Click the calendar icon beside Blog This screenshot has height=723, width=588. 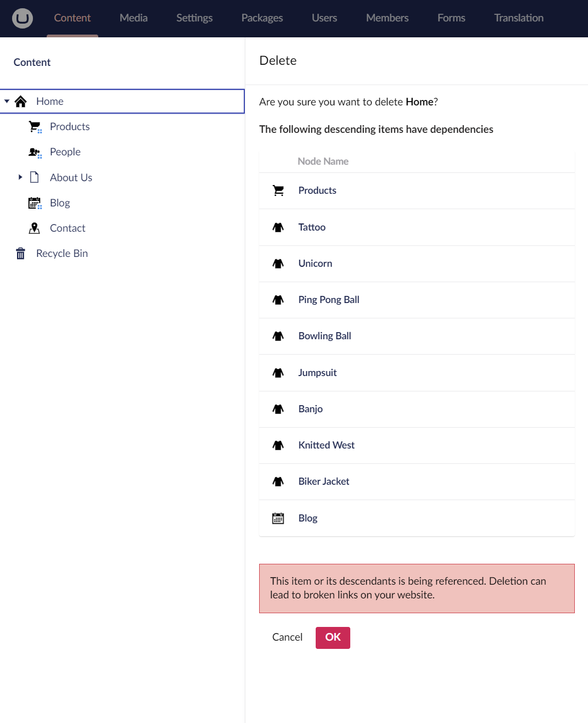[34, 203]
